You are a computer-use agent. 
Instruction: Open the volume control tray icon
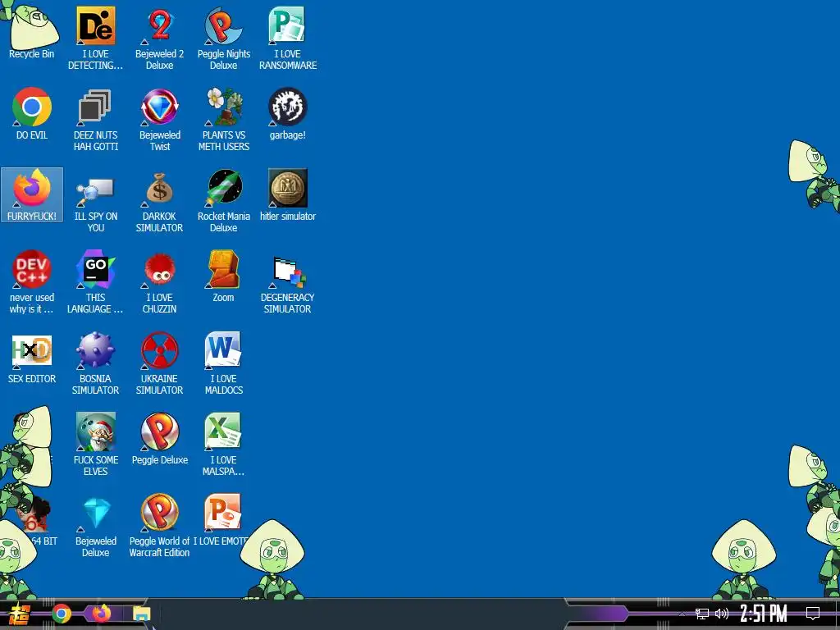coord(722,614)
